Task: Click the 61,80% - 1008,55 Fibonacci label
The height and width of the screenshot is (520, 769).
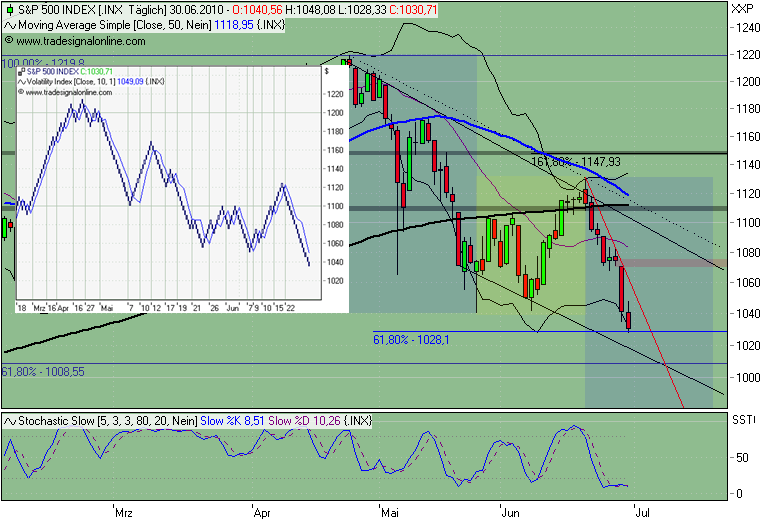Action: tap(43, 372)
